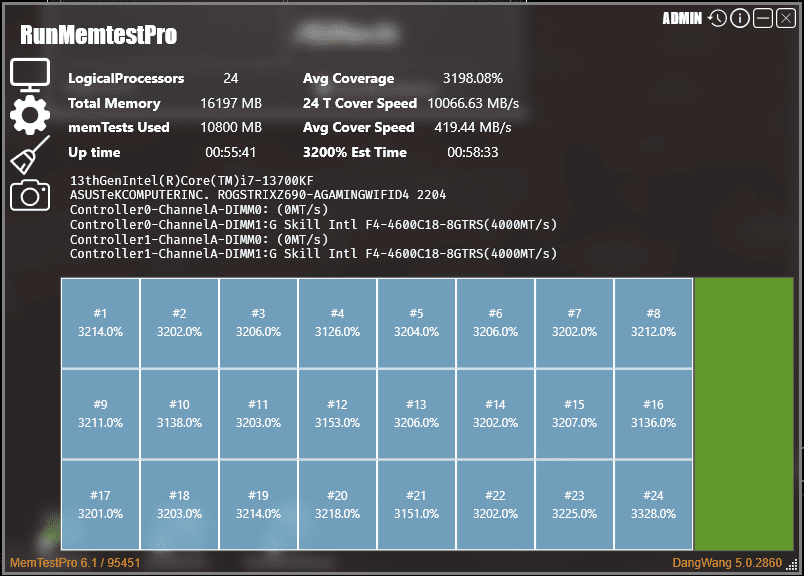The image size is (804, 576).
Task: Select memtest tile #23 at 3225.0%
Action: point(574,505)
